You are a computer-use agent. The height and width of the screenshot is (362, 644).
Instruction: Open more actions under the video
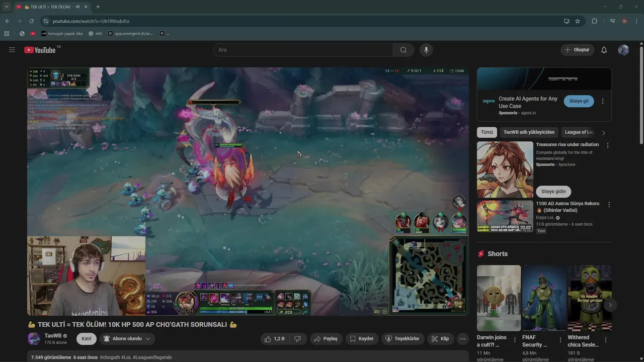point(463,339)
